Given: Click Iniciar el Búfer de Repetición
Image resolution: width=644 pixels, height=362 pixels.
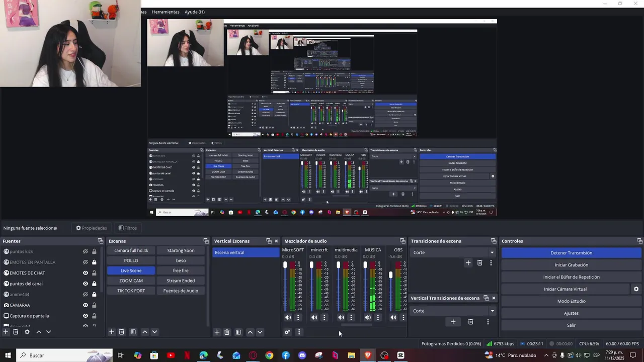Looking at the screenshot, I should point(571,277).
